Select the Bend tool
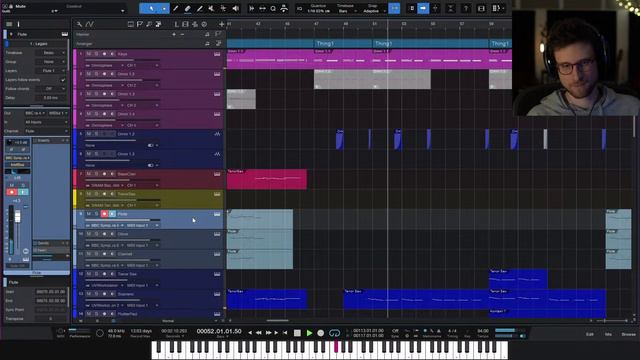The image size is (640, 360). (223, 8)
